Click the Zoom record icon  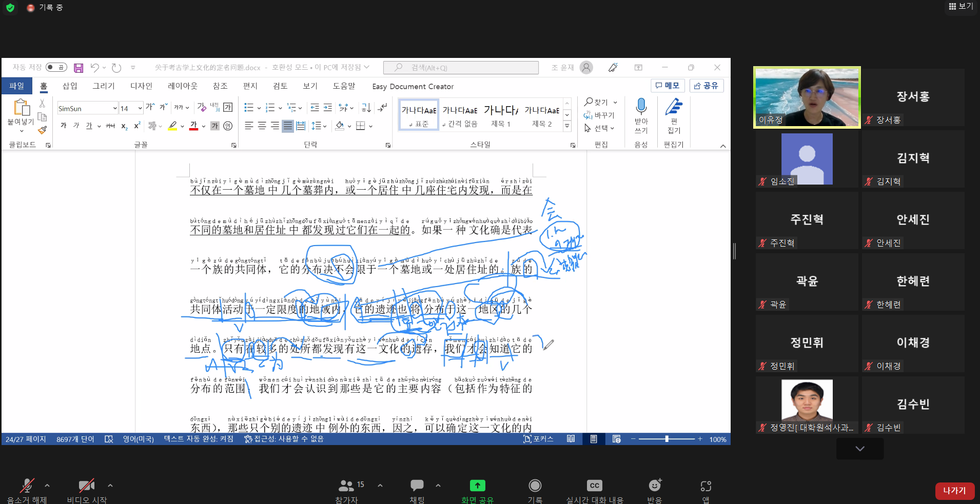click(x=535, y=486)
